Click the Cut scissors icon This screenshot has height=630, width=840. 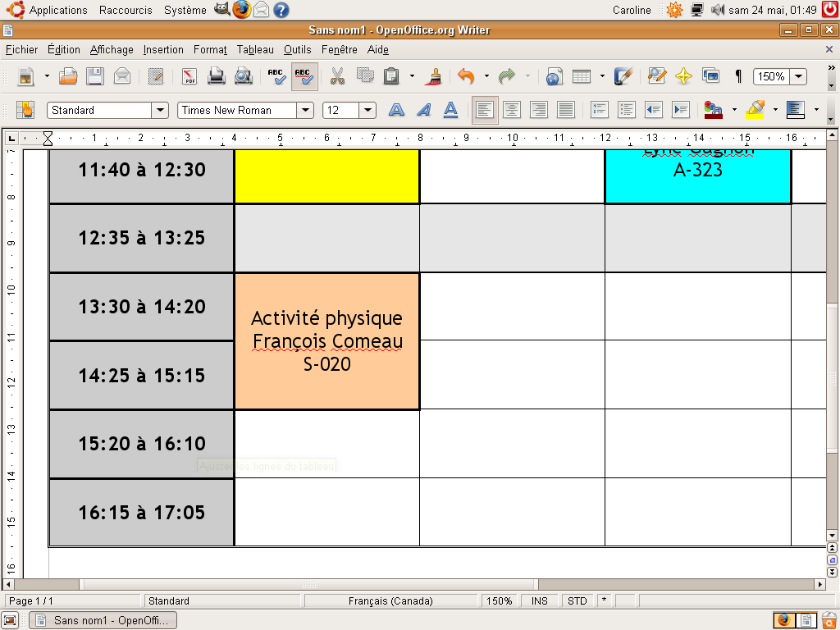[337, 77]
